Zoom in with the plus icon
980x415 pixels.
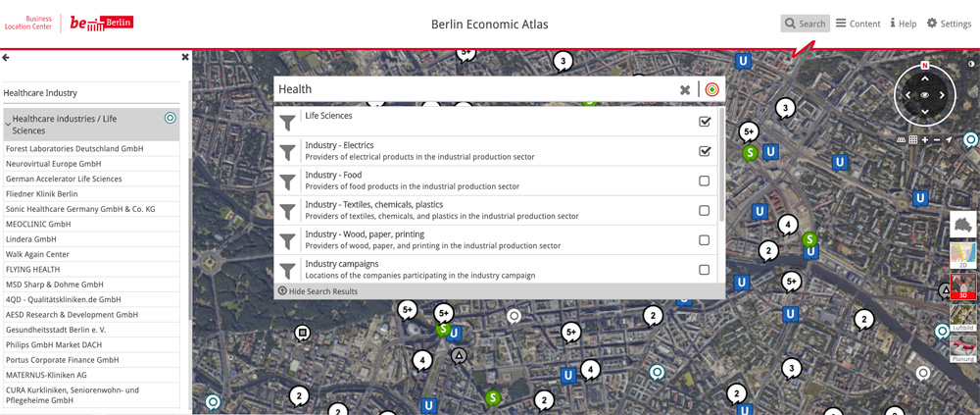[925, 139]
